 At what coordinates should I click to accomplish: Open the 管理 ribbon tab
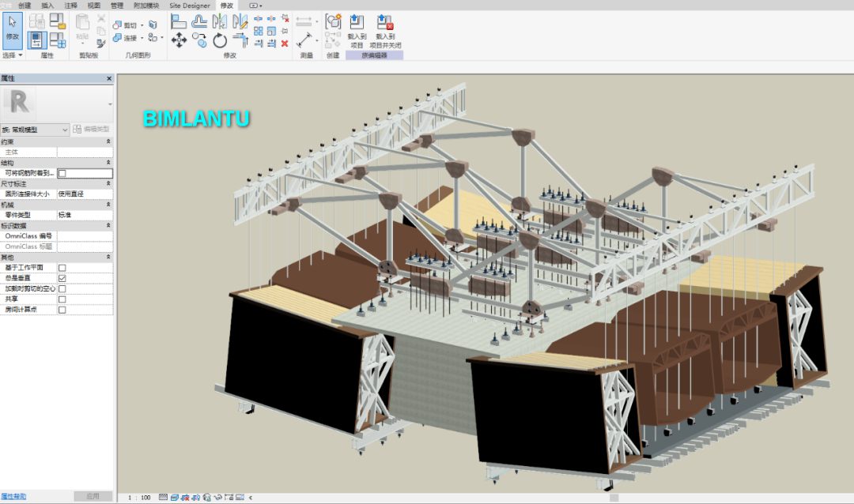coord(116,6)
